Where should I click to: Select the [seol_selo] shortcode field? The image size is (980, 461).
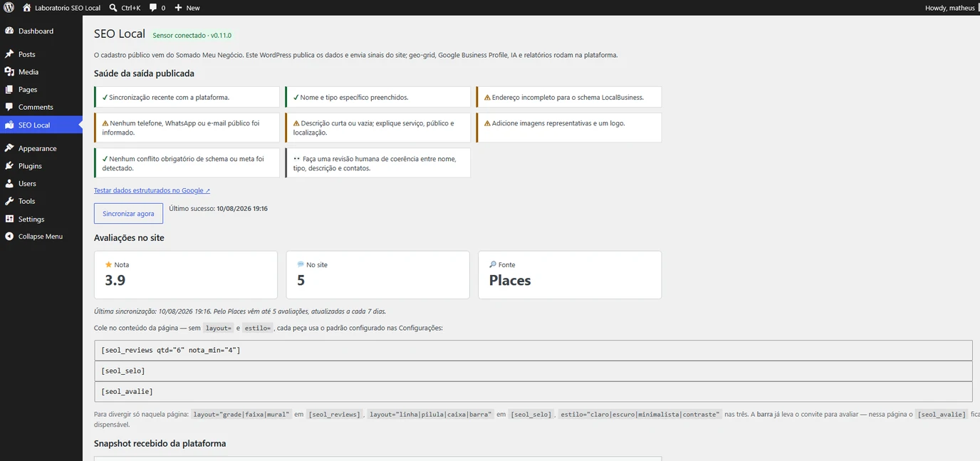click(533, 371)
